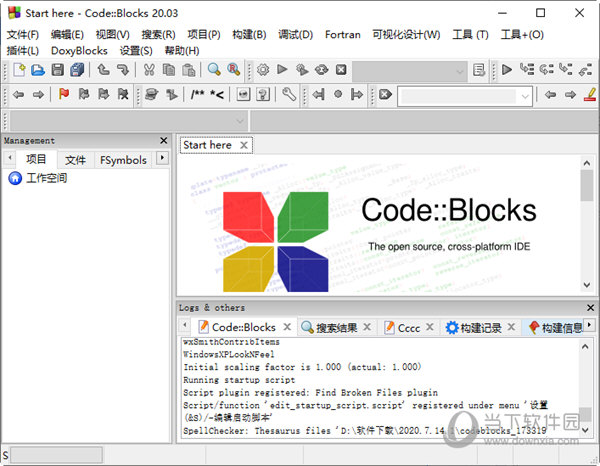This screenshot has height=466, width=600.
Task: Click the Debug/Continue play icon
Action: pos(507,70)
